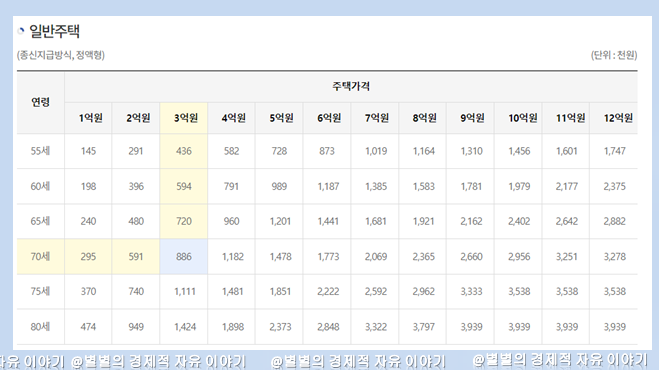Screen dimensions: 659x370
Task: Select the 8억원 column header
Action: pos(422,118)
